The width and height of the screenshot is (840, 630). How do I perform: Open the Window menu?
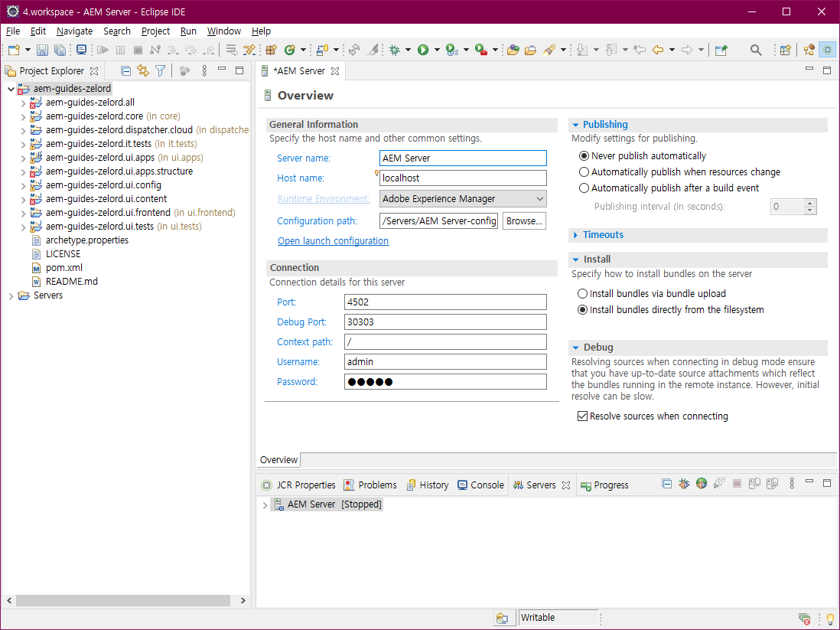coord(224,31)
